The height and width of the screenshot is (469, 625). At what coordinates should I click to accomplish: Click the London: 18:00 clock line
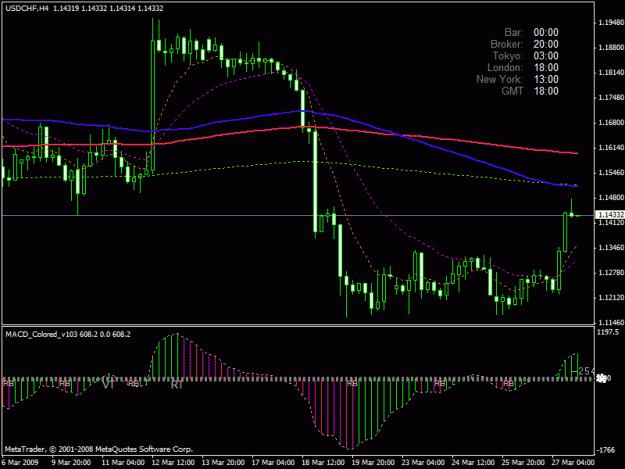[523, 68]
